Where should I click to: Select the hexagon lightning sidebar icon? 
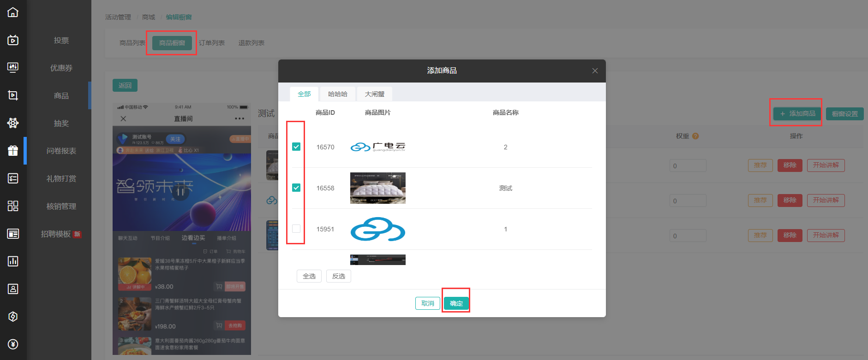click(13, 317)
